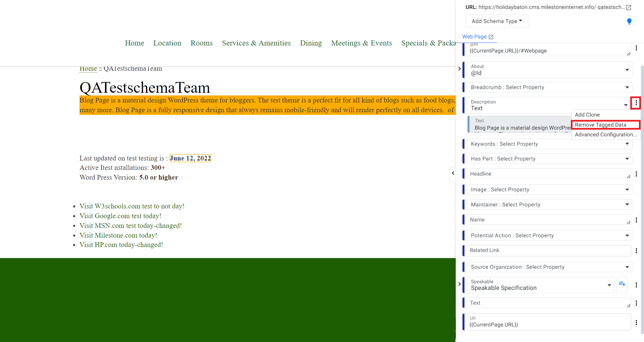
Task: Open the three-dot menu beside Description
Action: pos(636,103)
